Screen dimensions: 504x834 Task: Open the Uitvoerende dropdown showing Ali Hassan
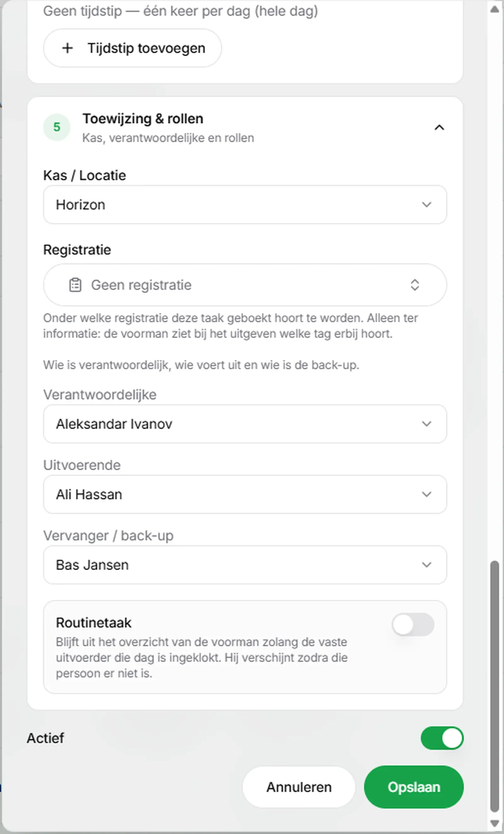[245, 494]
